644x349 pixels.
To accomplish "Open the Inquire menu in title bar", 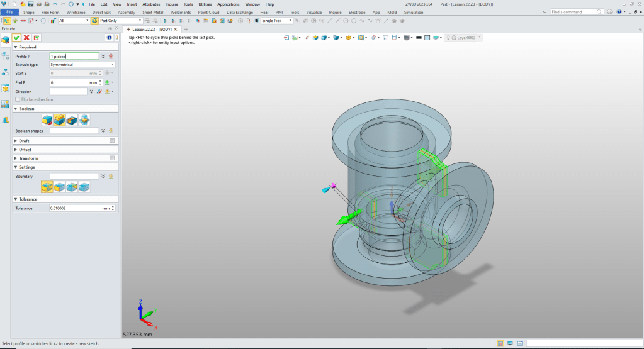I will pyautogui.click(x=172, y=4).
